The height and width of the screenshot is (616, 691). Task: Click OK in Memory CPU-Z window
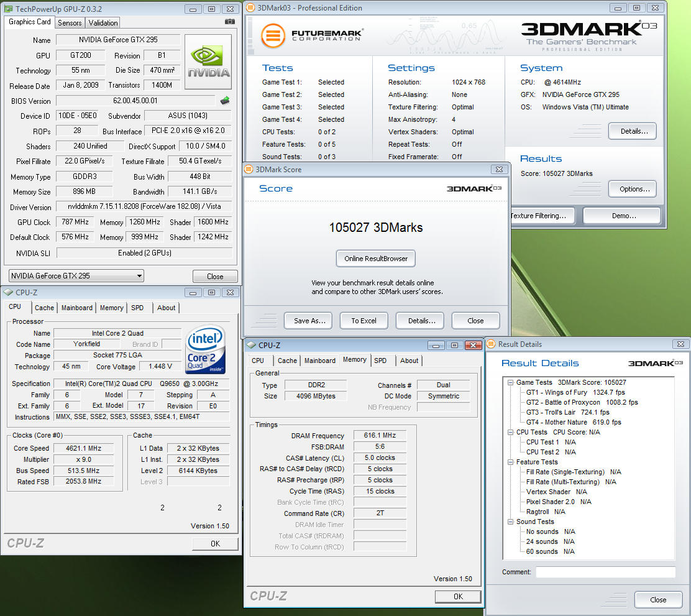459,597
